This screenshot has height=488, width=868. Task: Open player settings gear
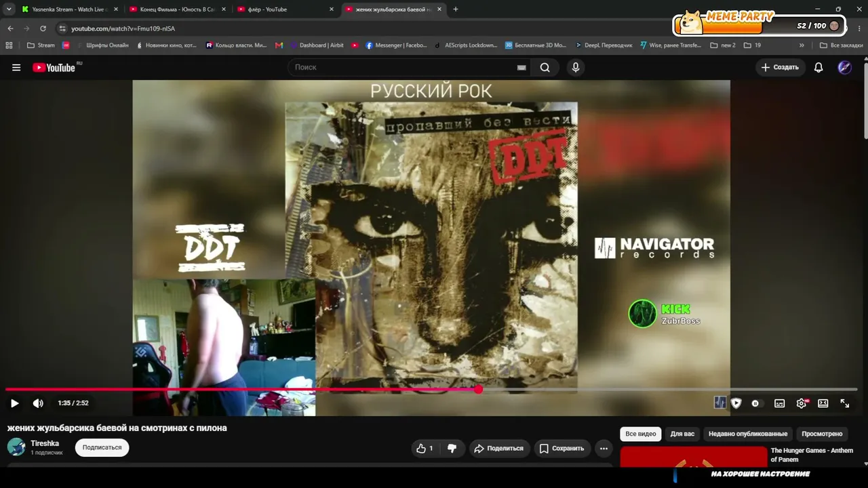(x=802, y=403)
